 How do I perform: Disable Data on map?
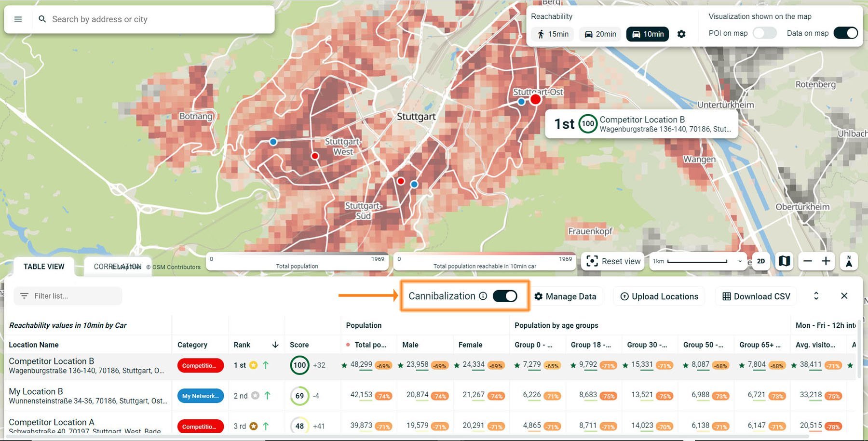point(846,33)
